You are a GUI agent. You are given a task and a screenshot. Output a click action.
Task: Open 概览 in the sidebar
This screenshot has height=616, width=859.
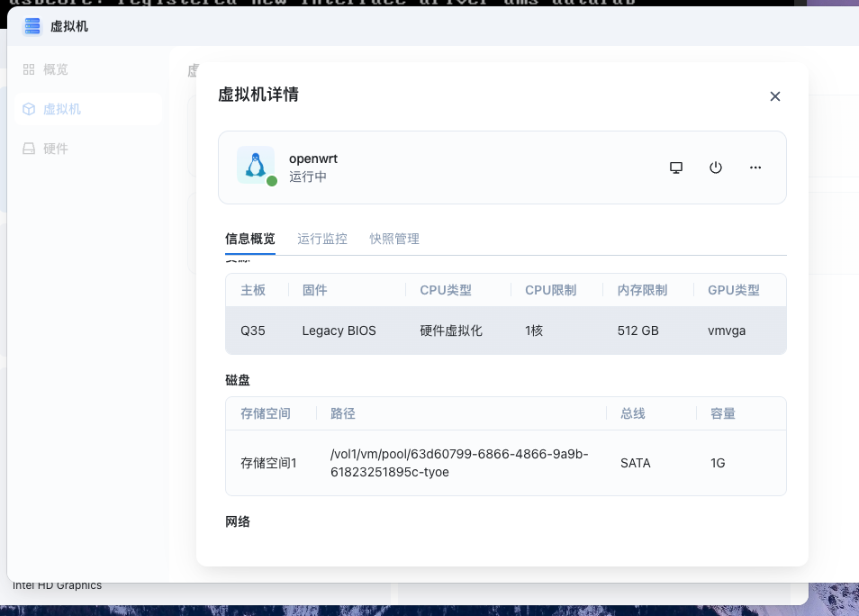[56, 69]
